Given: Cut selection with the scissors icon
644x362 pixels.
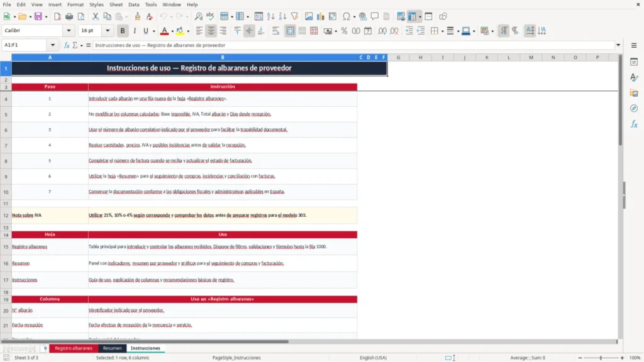Looking at the screenshot, I should click(x=96, y=16).
